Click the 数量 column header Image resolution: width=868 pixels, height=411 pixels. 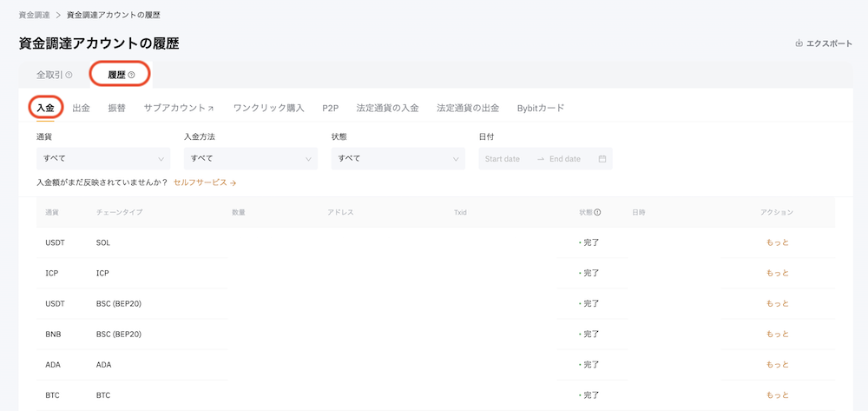pos(239,212)
